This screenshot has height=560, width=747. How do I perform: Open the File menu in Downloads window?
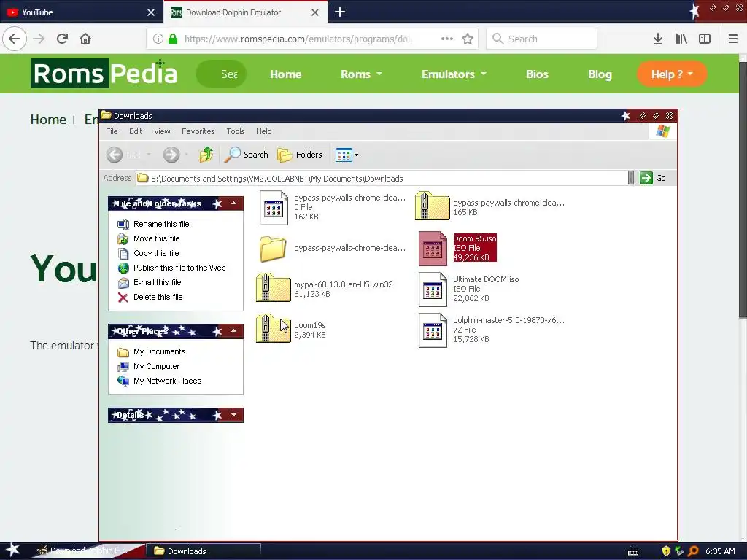click(x=112, y=131)
